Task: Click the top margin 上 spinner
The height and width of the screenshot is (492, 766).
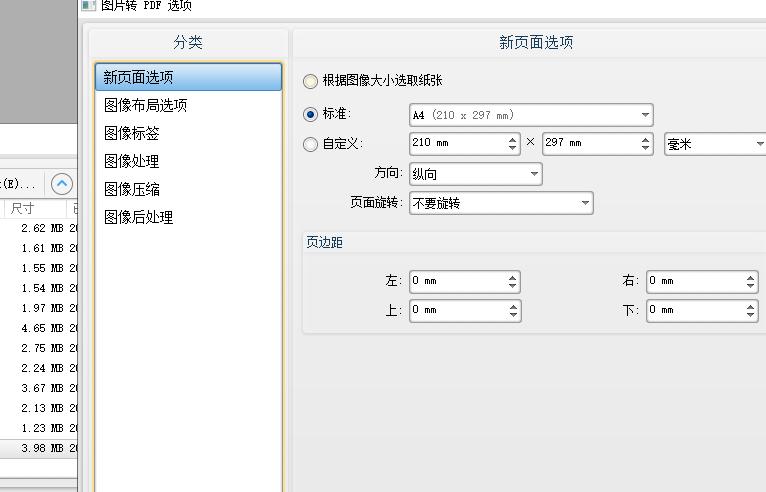Action: click(457, 310)
